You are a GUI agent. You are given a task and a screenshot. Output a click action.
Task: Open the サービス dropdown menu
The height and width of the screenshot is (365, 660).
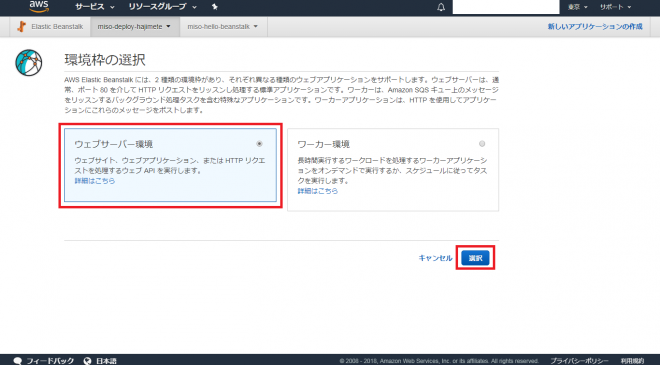point(95,7)
